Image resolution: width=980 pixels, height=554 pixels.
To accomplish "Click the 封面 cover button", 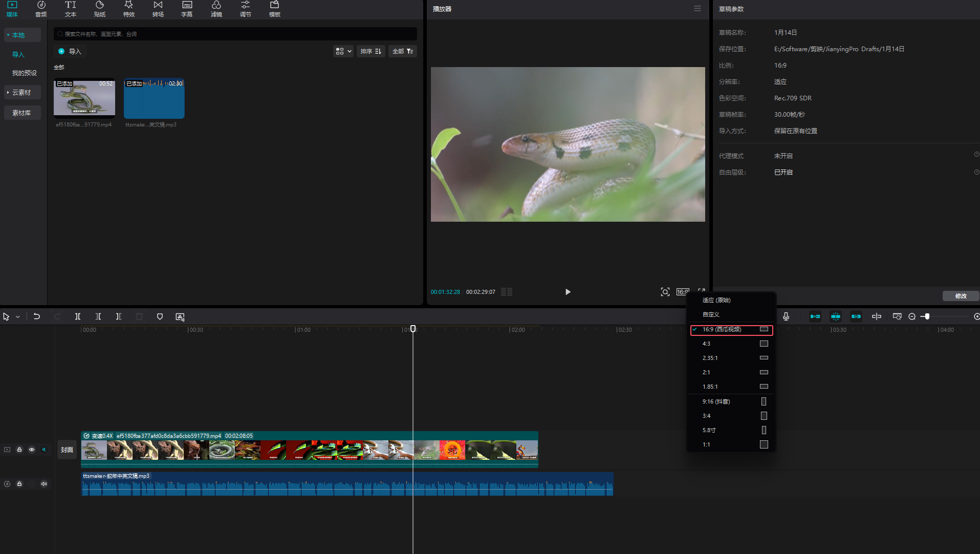I will click(x=67, y=450).
